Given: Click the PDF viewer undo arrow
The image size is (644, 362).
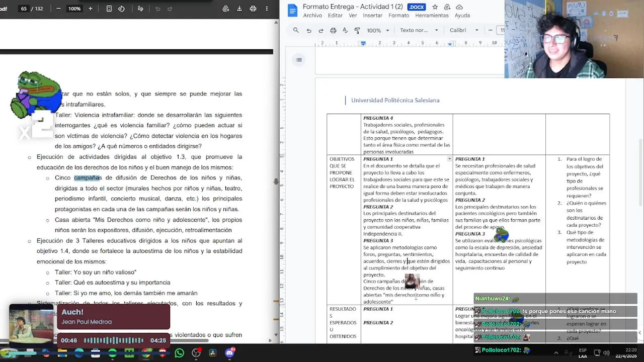Looking at the screenshot, I should click(157, 9).
